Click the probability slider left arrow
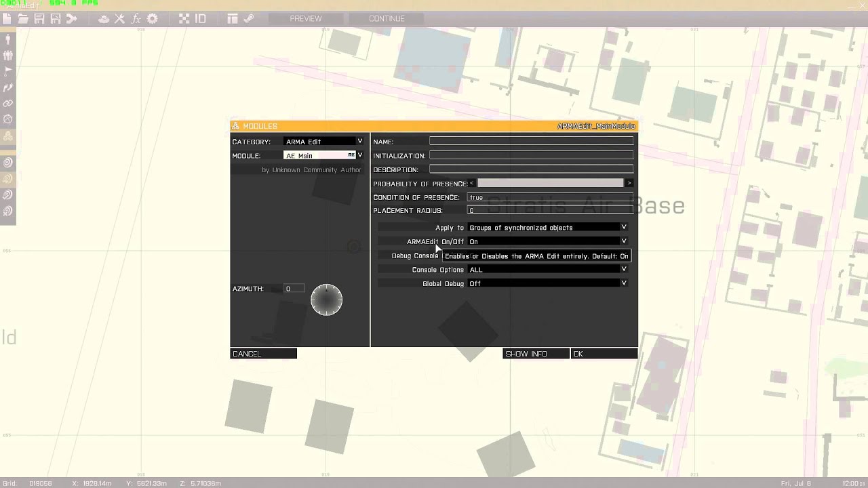868x488 pixels. click(472, 183)
